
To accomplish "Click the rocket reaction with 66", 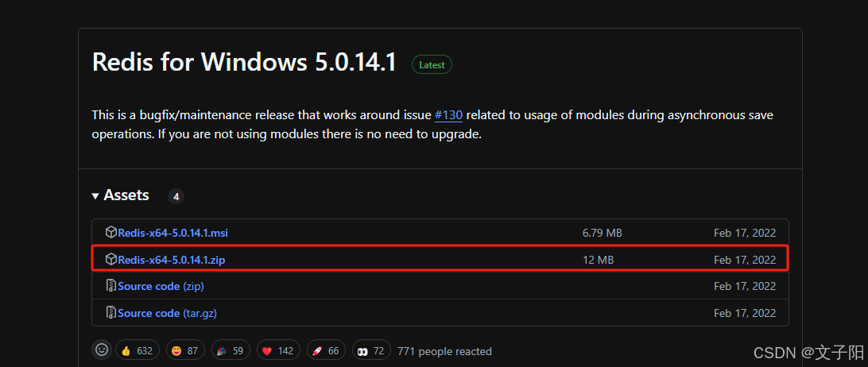I will coord(326,350).
